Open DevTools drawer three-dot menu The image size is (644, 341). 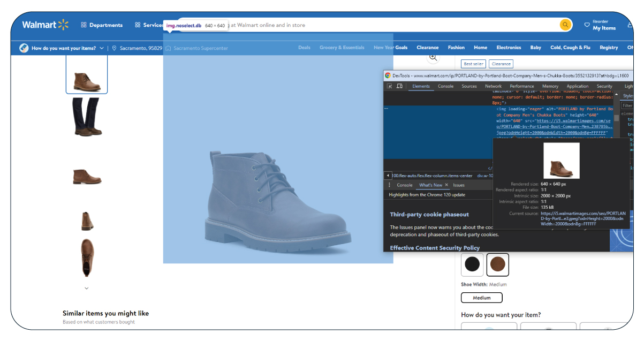(x=389, y=185)
